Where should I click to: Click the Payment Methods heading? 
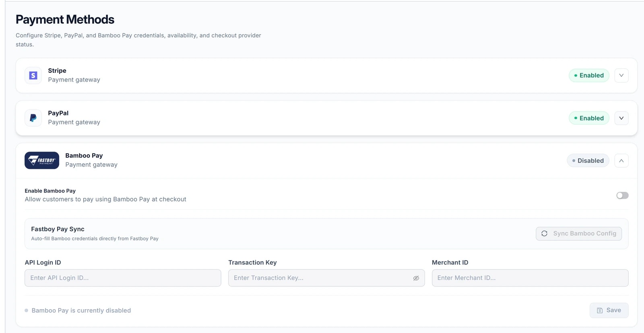(x=65, y=19)
